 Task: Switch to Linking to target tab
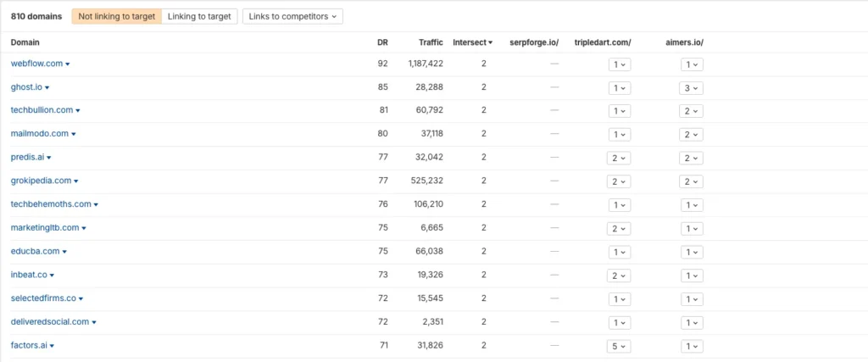coord(199,17)
